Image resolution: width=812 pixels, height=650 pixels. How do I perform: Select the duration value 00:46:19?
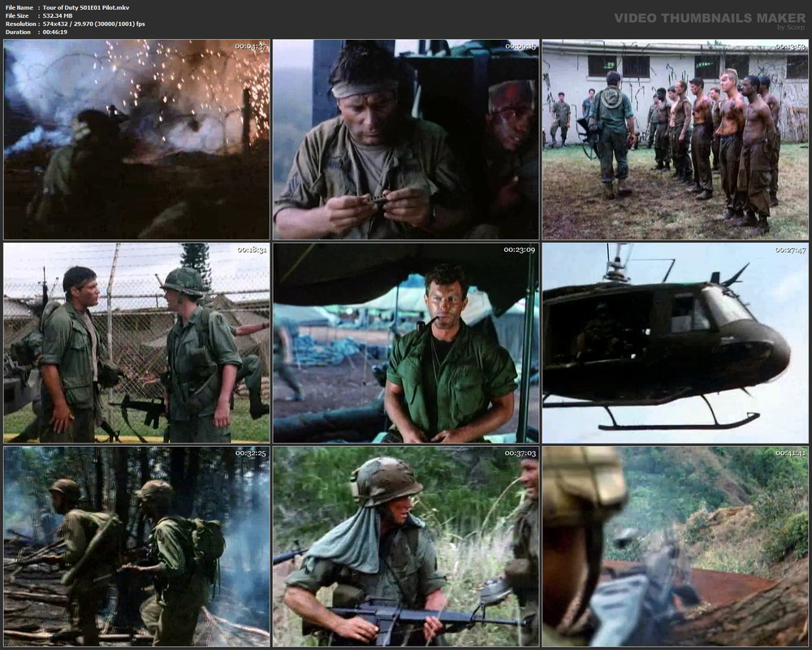click(x=55, y=32)
